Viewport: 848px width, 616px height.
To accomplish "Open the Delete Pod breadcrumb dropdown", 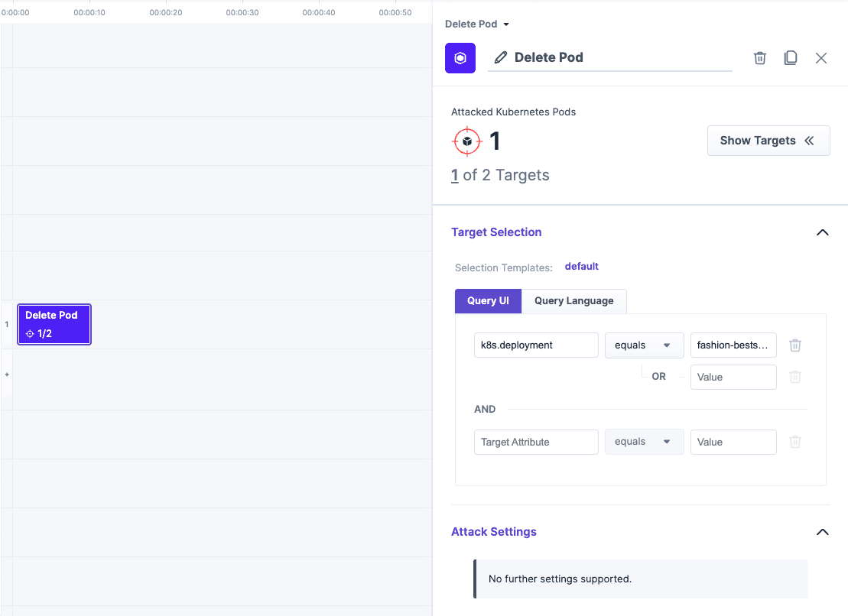I will click(476, 24).
